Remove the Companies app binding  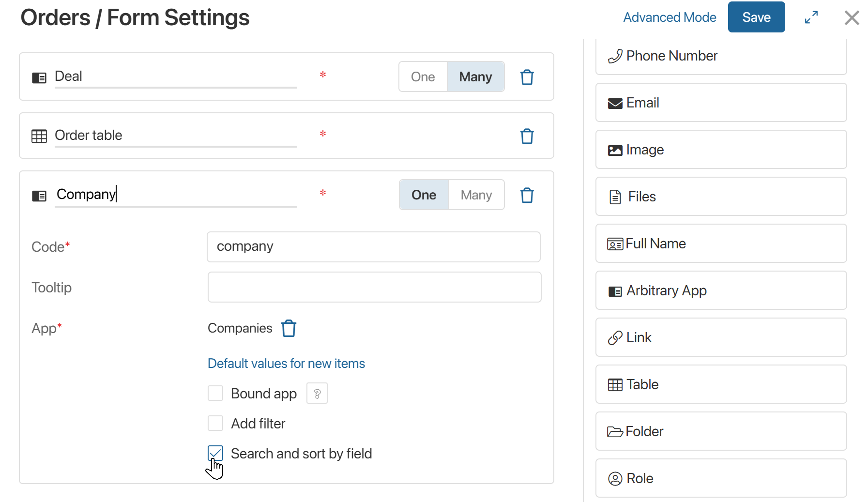(289, 328)
